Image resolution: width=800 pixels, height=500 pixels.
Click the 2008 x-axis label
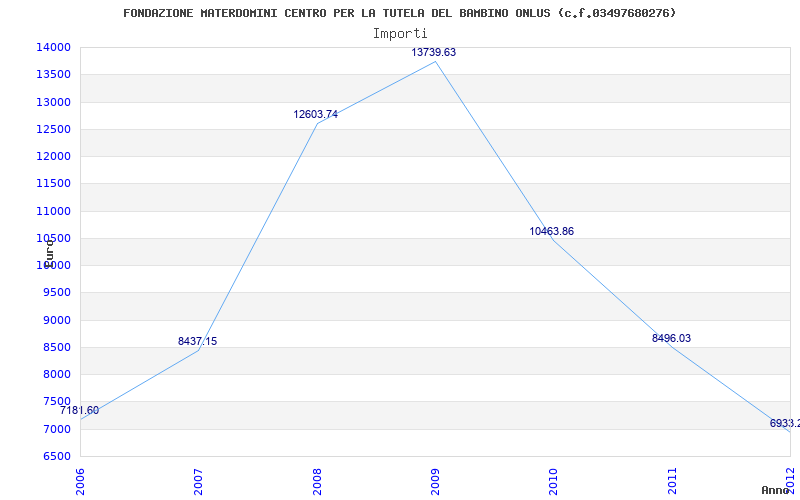pyautogui.click(x=317, y=482)
